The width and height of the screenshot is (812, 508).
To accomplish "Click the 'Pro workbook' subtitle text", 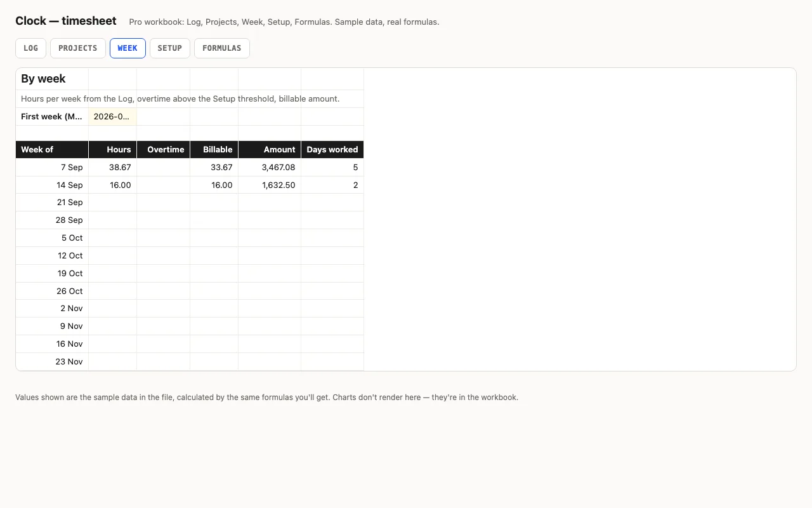I will click(284, 22).
